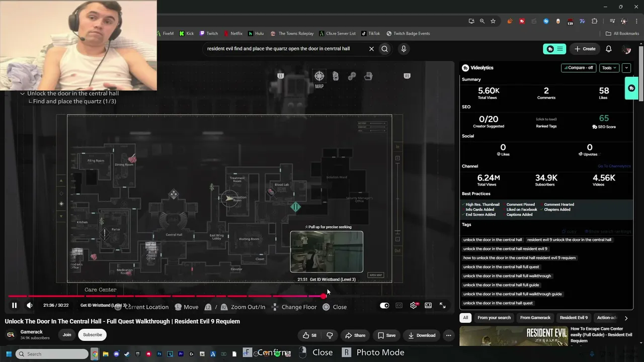The width and height of the screenshot is (644, 362).
Task: Open the Windows Start menu
Action: pos(9,354)
